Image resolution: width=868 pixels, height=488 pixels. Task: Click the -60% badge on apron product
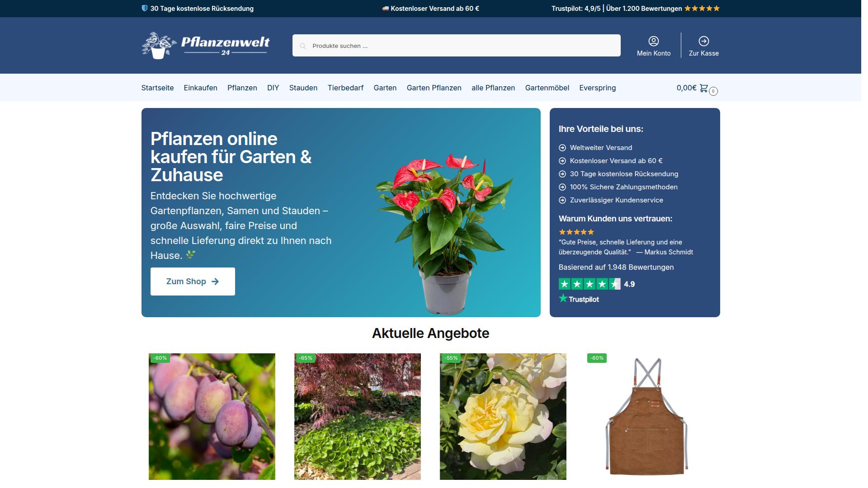coord(597,358)
